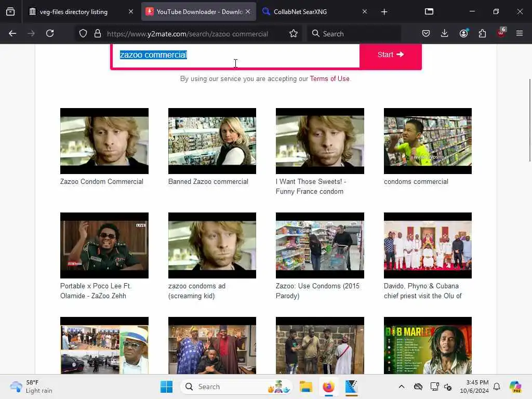Open the Copilot preview icon
The width and height of the screenshot is (532, 399).
[515, 387]
